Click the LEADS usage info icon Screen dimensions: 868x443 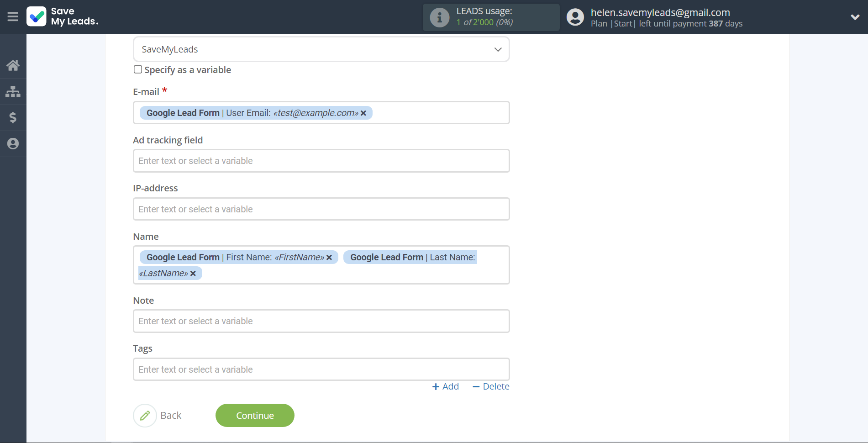tap(440, 17)
